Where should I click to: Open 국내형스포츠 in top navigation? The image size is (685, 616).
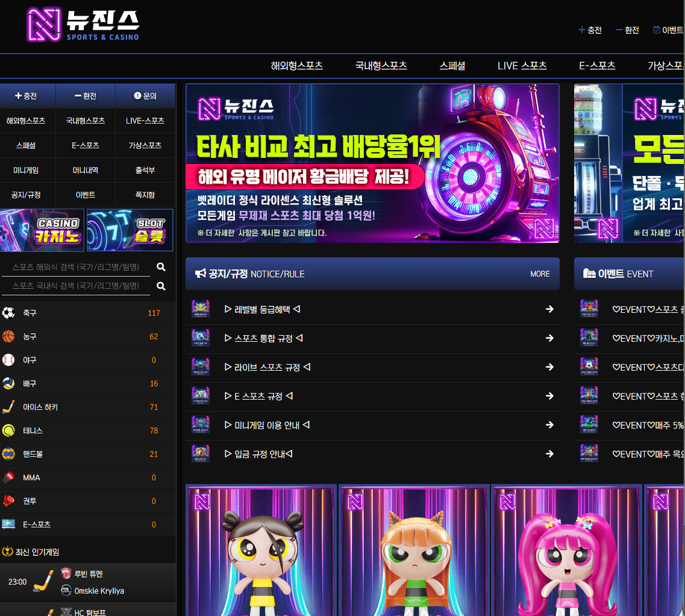point(381,66)
